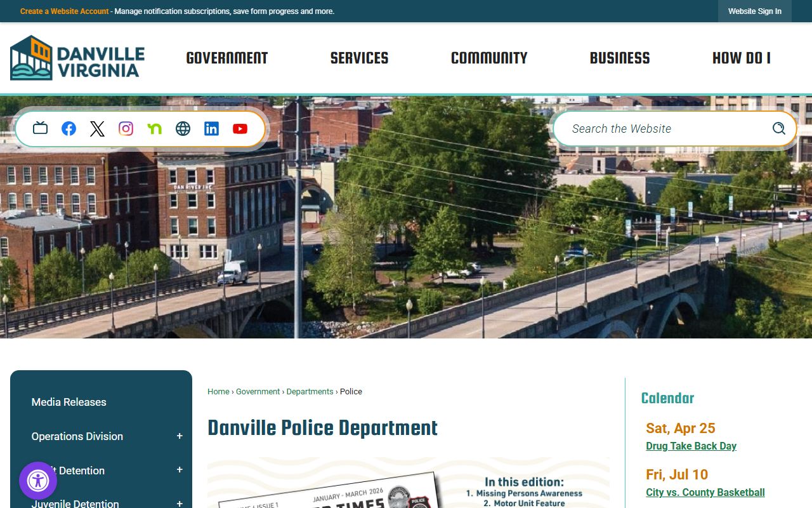This screenshot has width=812, height=508.
Task: Click the 'Police' breadcrumb text
Action: [351, 392]
